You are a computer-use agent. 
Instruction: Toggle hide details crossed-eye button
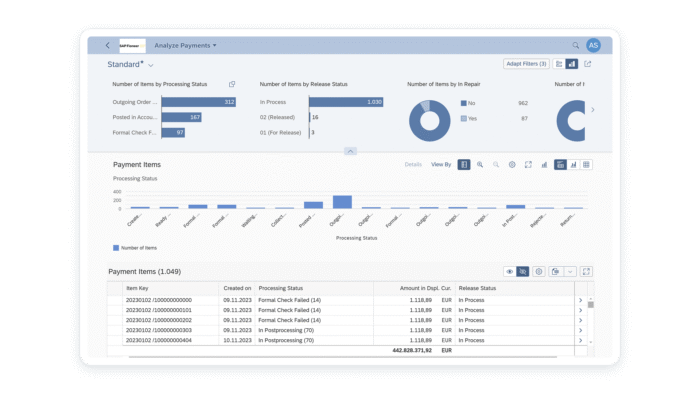pyautogui.click(x=522, y=271)
